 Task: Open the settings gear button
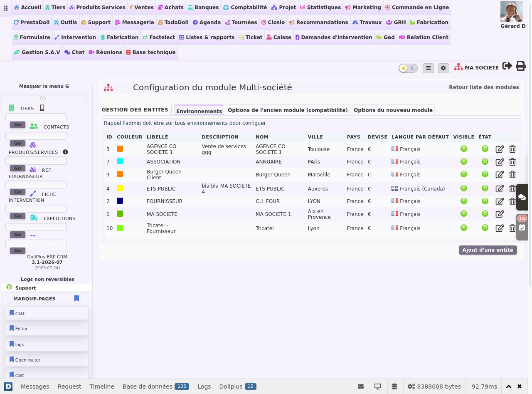coord(443,68)
